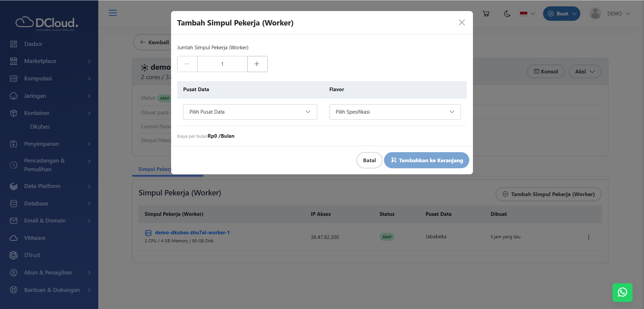Open the Pilih Pusat Data dropdown
This screenshot has width=644, height=309.
pyautogui.click(x=250, y=112)
